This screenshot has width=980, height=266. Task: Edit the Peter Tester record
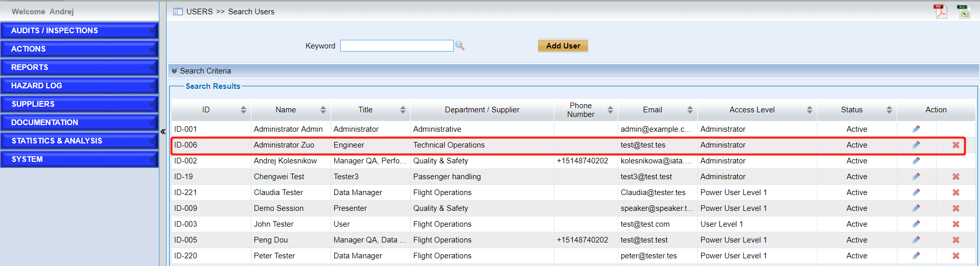coord(916,256)
